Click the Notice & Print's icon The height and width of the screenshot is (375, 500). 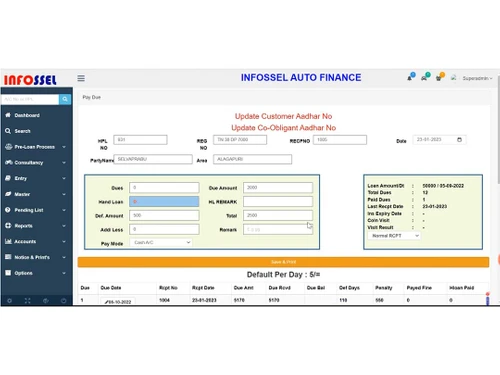[x=8, y=257]
